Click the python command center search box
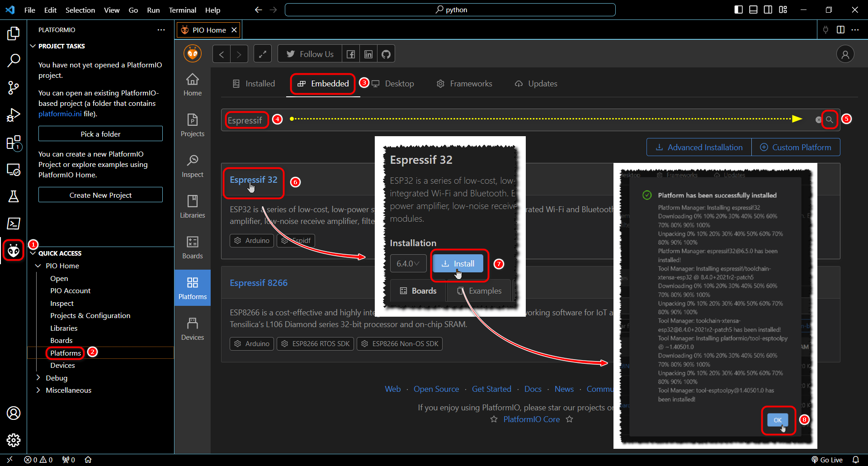The height and width of the screenshot is (466, 868). tap(450, 10)
